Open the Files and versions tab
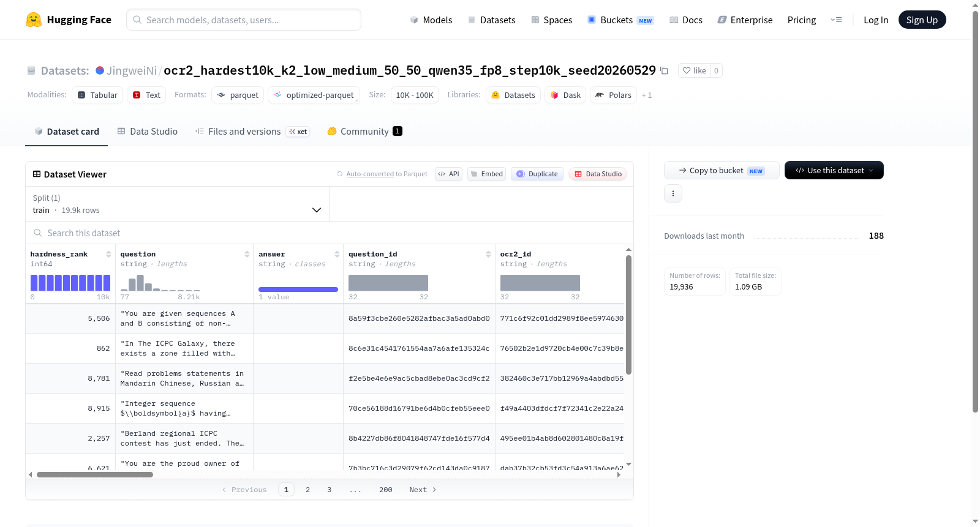This screenshot has width=980, height=527. (x=252, y=132)
